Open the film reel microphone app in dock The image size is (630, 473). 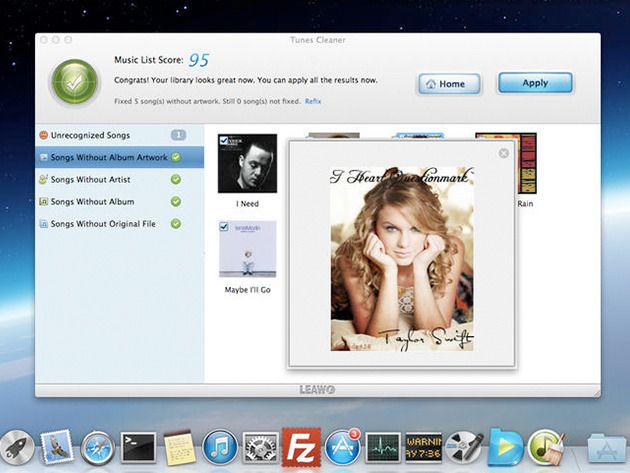click(x=464, y=448)
